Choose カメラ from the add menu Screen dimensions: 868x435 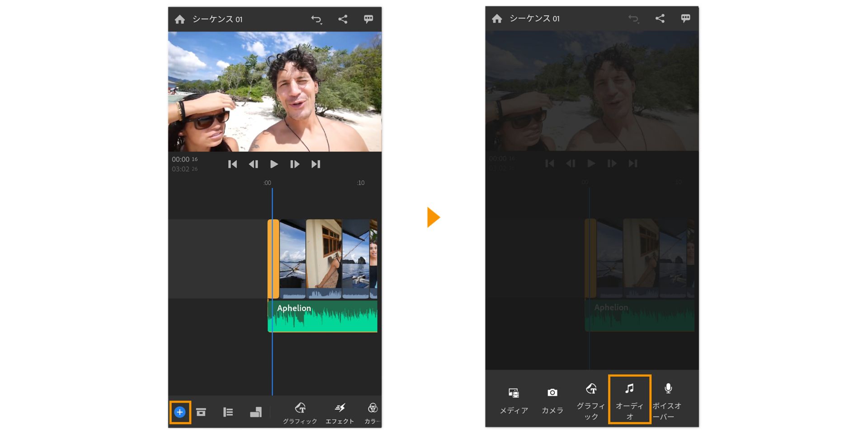552,400
